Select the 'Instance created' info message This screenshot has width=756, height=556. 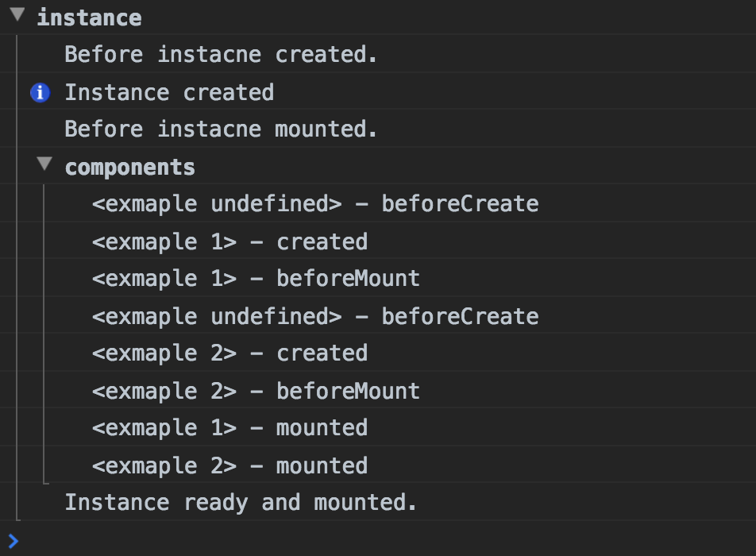[x=168, y=93]
